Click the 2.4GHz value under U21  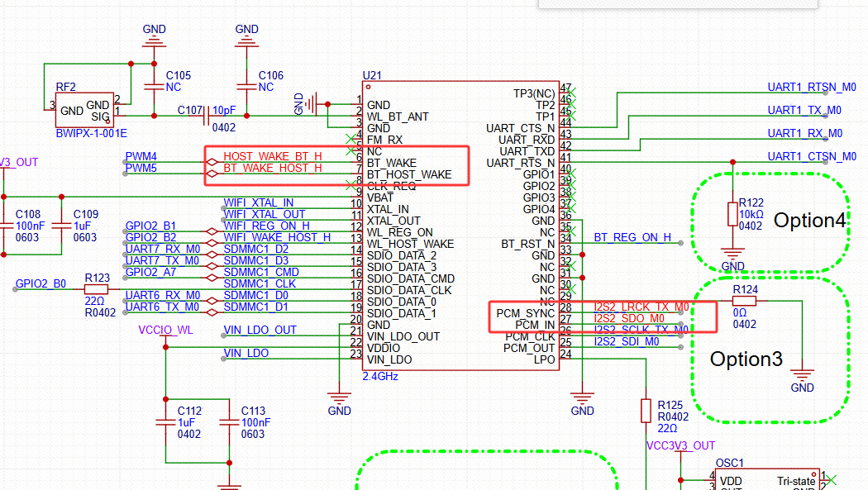(x=380, y=376)
